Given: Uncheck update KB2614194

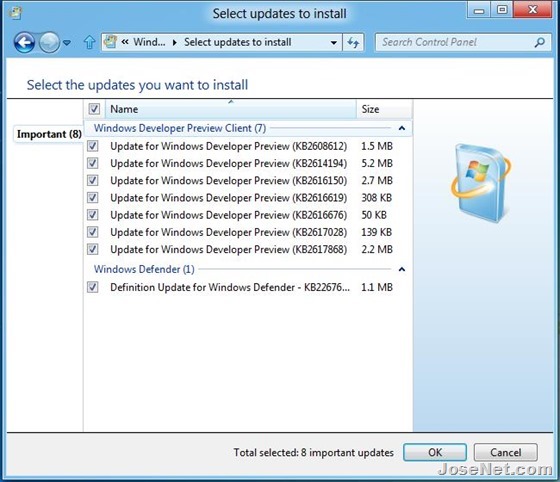Looking at the screenshot, I should click(92, 163).
